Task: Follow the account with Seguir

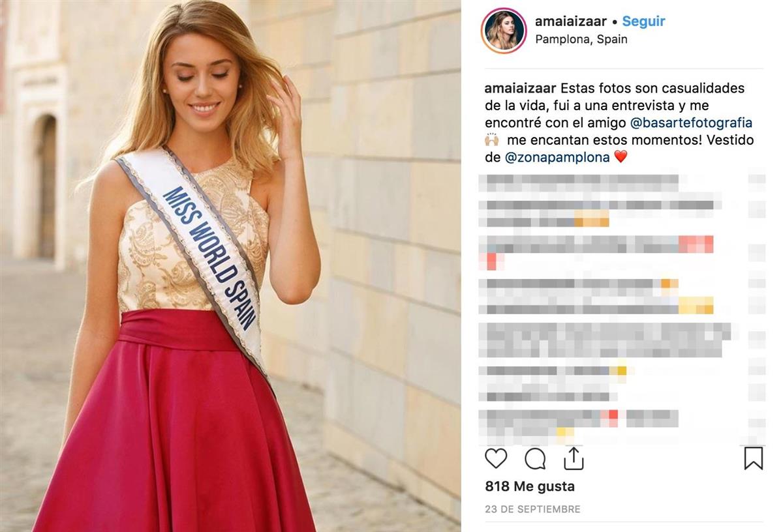Action: (x=643, y=21)
